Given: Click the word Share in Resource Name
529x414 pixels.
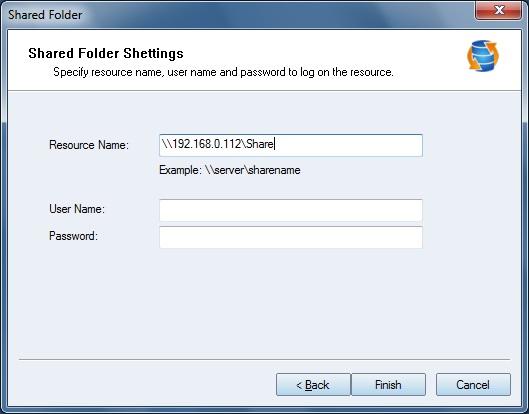Looking at the screenshot, I should click(259, 144).
